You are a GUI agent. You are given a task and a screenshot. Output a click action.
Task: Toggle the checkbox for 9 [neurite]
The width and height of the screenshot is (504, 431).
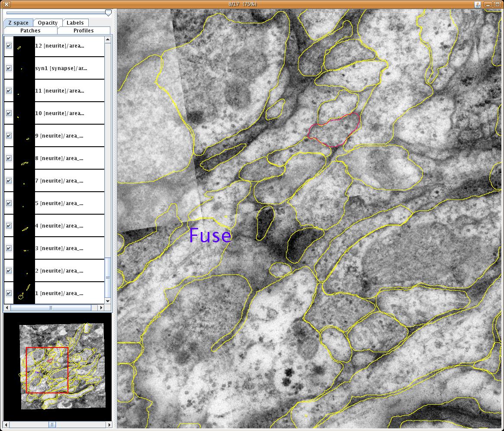click(x=9, y=136)
